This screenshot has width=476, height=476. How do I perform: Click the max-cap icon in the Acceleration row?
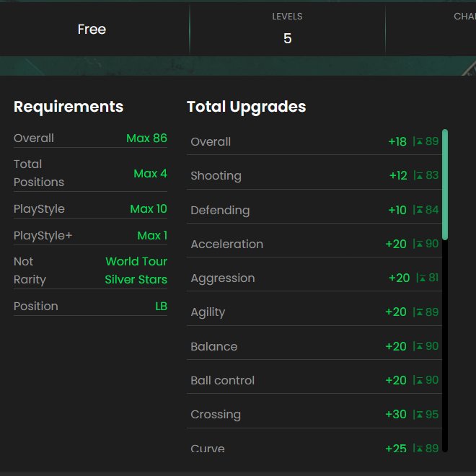420,244
